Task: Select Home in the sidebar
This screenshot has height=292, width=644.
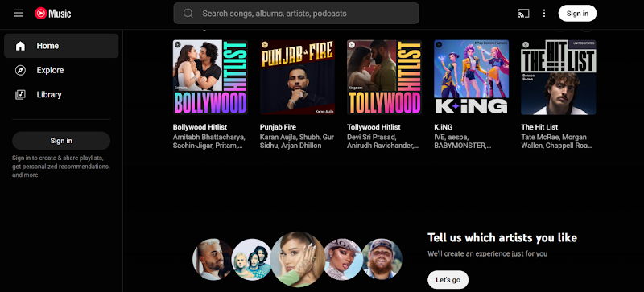Action: [x=61, y=46]
